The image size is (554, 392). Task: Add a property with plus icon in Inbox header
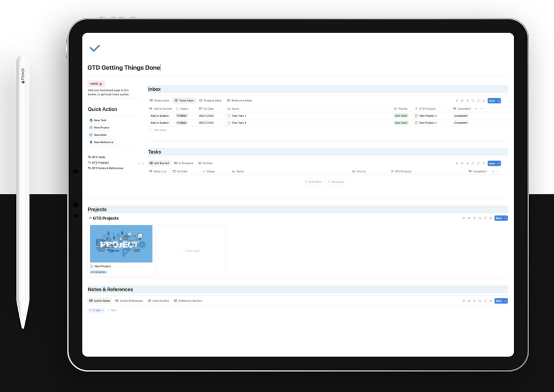click(x=476, y=109)
